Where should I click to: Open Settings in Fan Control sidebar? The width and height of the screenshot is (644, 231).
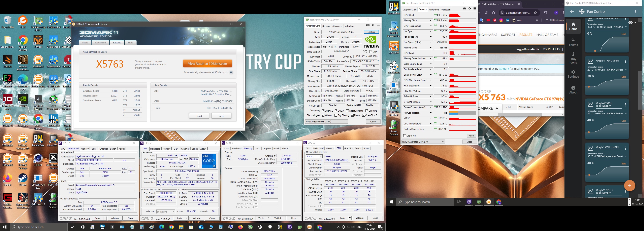pyautogui.click(x=573, y=74)
